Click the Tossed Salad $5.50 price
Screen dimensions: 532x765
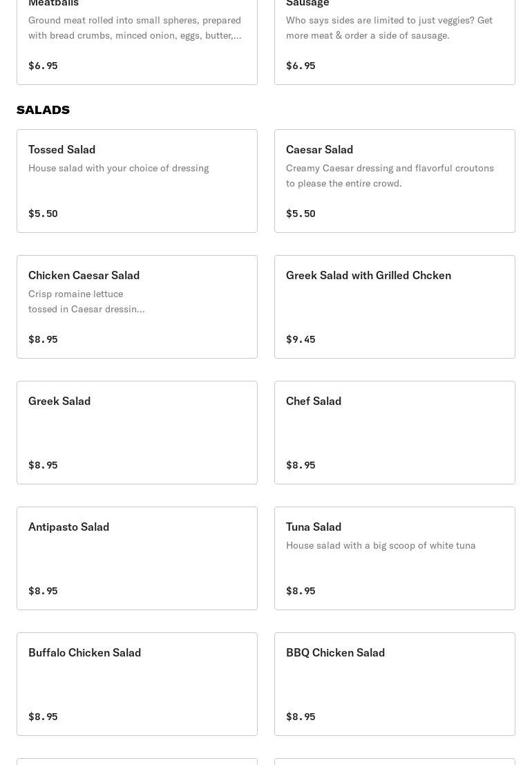[x=43, y=214]
